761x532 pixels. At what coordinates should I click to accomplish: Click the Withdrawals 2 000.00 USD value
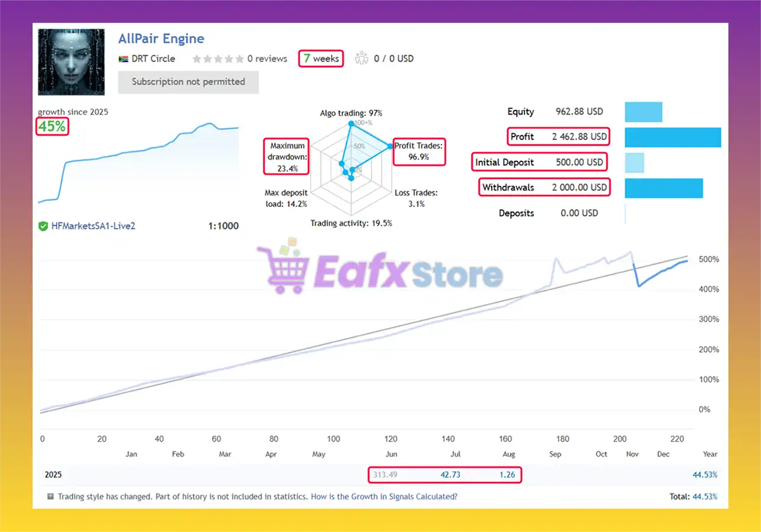579,187
